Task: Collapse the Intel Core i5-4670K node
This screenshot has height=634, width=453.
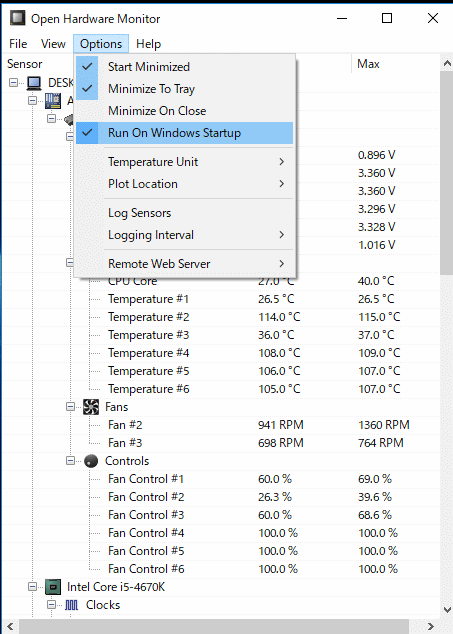Action: 32,587
